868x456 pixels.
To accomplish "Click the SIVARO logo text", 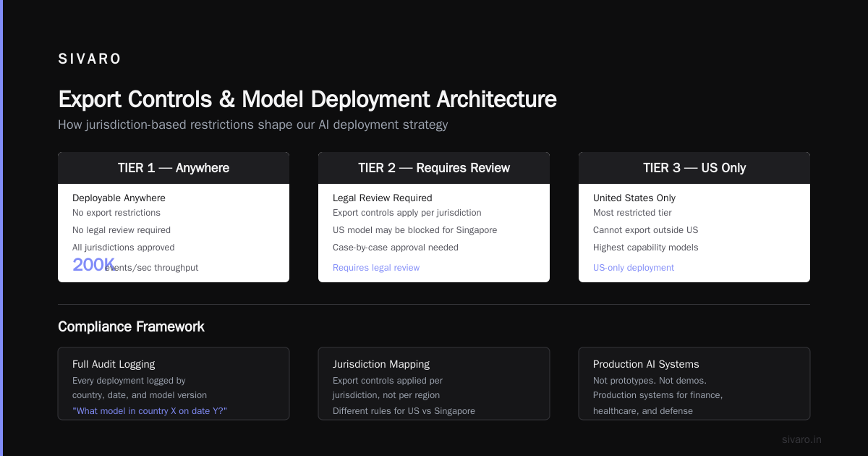I will pos(90,59).
